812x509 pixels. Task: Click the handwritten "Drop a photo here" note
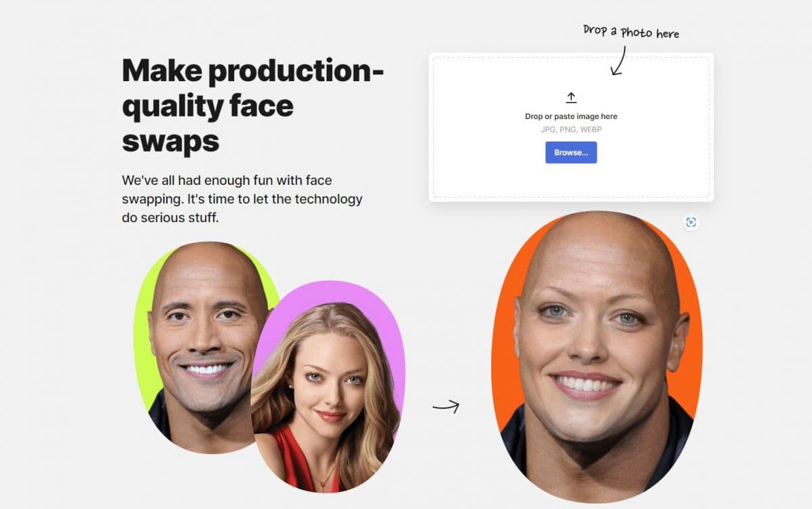(x=631, y=32)
